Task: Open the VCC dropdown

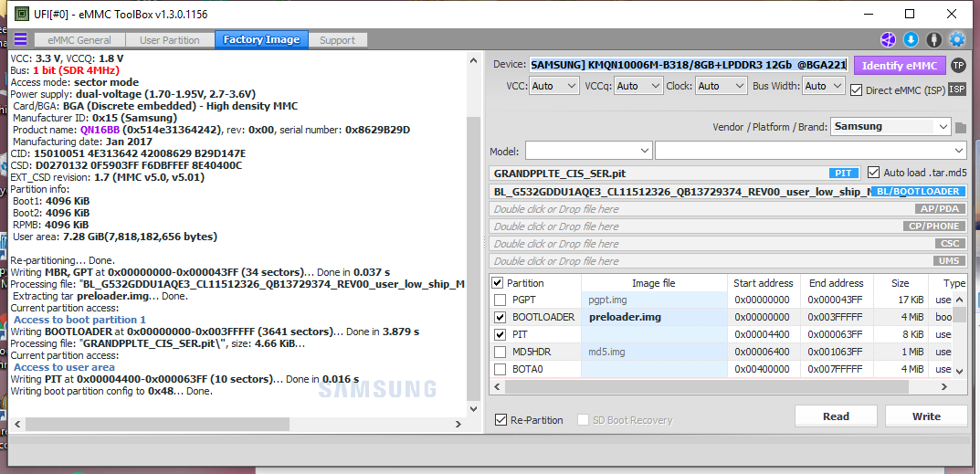Action: pos(554,86)
